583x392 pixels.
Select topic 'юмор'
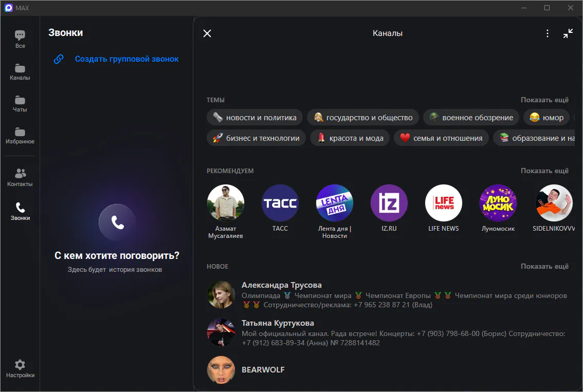click(546, 118)
